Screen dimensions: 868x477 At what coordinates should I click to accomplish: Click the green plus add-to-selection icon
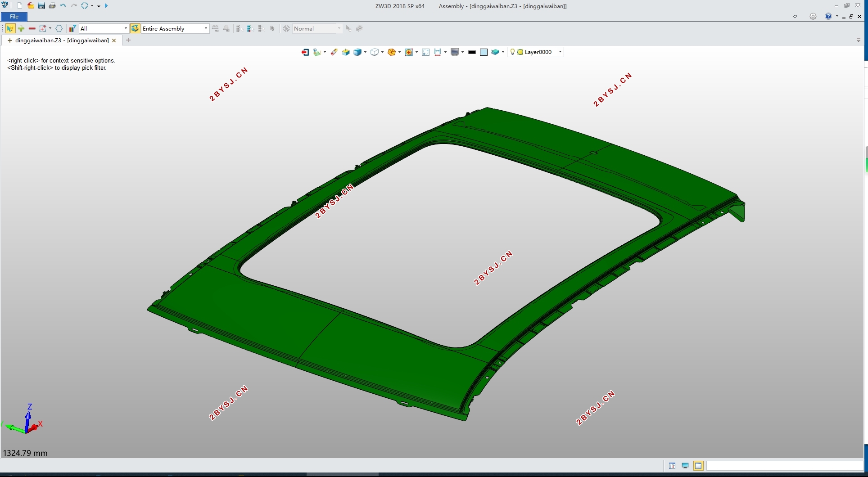pos(21,28)
